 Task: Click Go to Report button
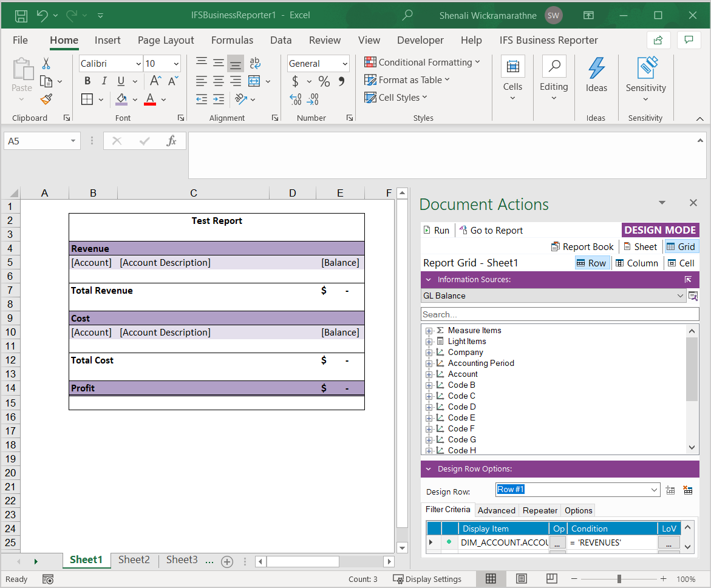[x=491, y=230]
